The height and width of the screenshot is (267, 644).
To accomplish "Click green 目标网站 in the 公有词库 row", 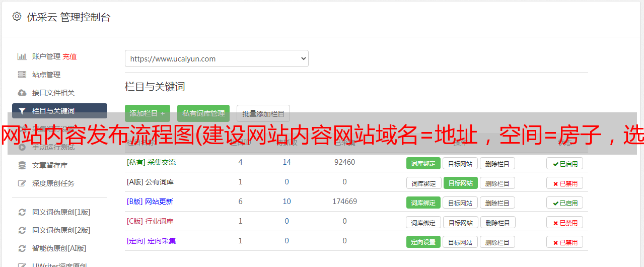I will point(460,183).
